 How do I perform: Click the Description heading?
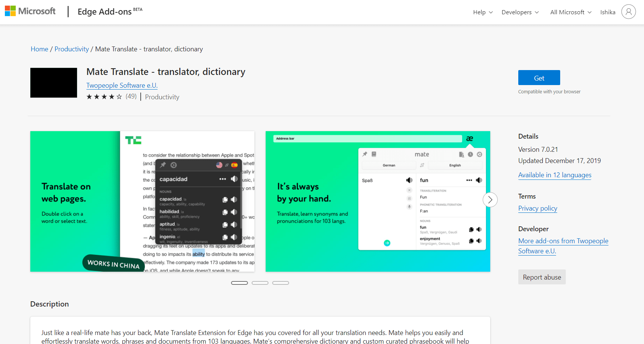click(x=49, y=304)
